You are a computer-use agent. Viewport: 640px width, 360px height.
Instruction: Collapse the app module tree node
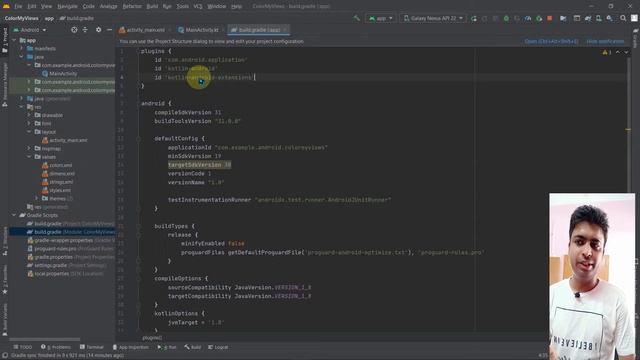pos(15,40)
